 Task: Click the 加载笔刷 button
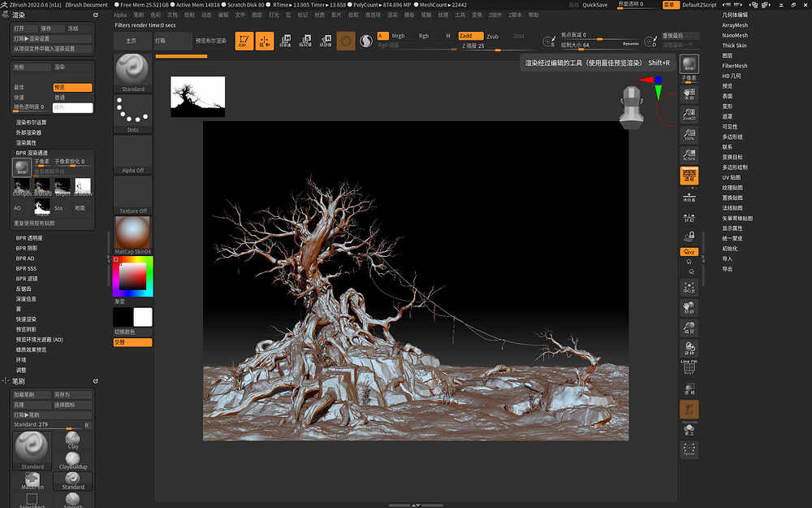tap(25, 394)
